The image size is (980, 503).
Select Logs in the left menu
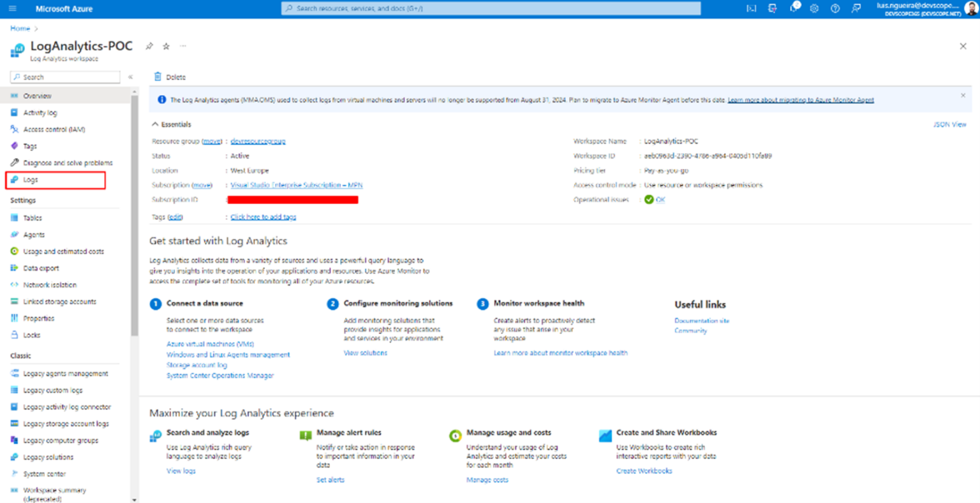pos(31,180)
